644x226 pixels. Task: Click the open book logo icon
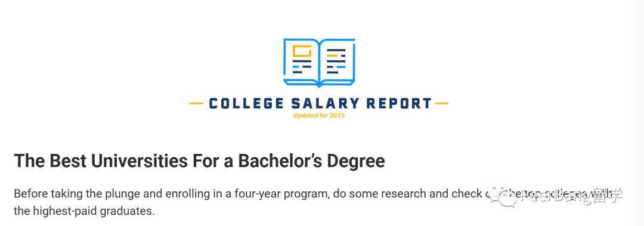pyautogui.click(x=319, y=63)
